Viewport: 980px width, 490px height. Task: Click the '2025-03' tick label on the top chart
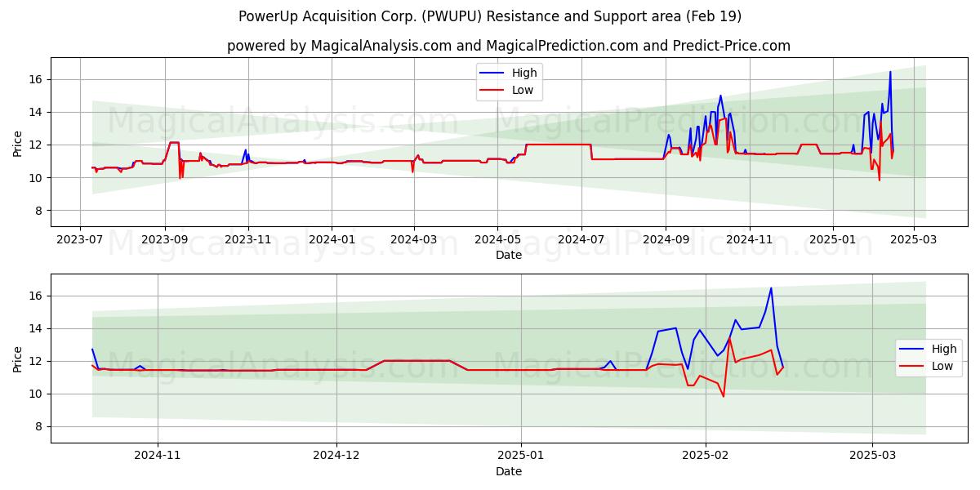tap(913, 239)
